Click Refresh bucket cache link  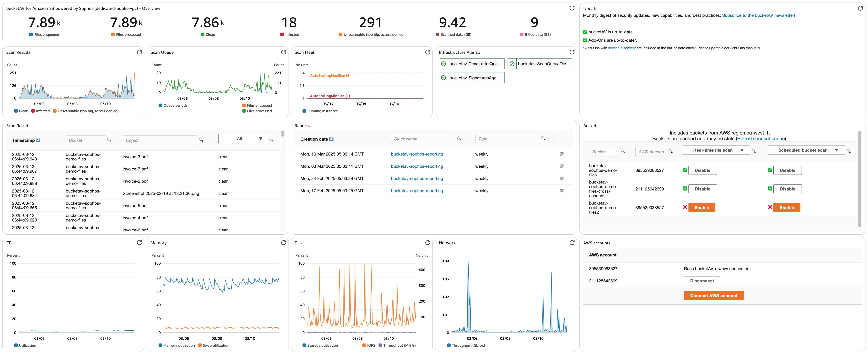(x=761, y=139)
